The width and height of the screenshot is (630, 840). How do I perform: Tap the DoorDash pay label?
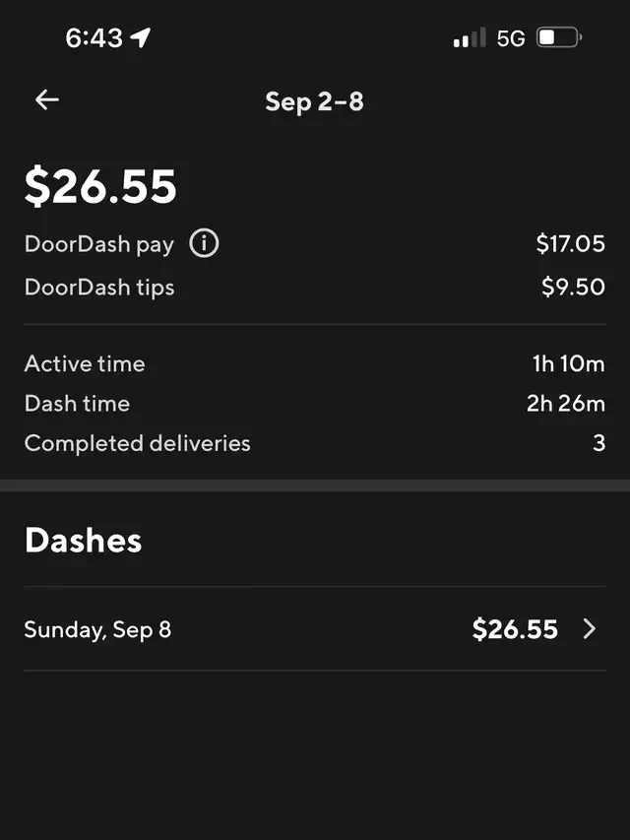coord(98,244)
